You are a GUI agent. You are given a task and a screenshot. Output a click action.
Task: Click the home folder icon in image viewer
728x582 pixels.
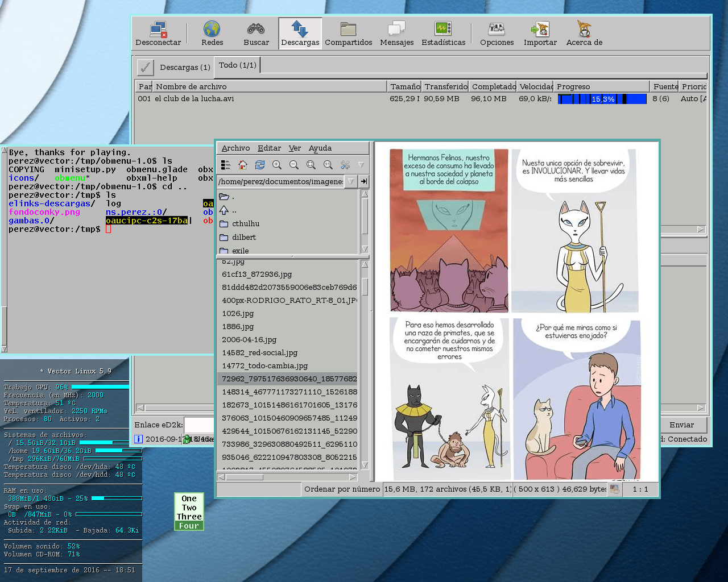tap(243, 165)
